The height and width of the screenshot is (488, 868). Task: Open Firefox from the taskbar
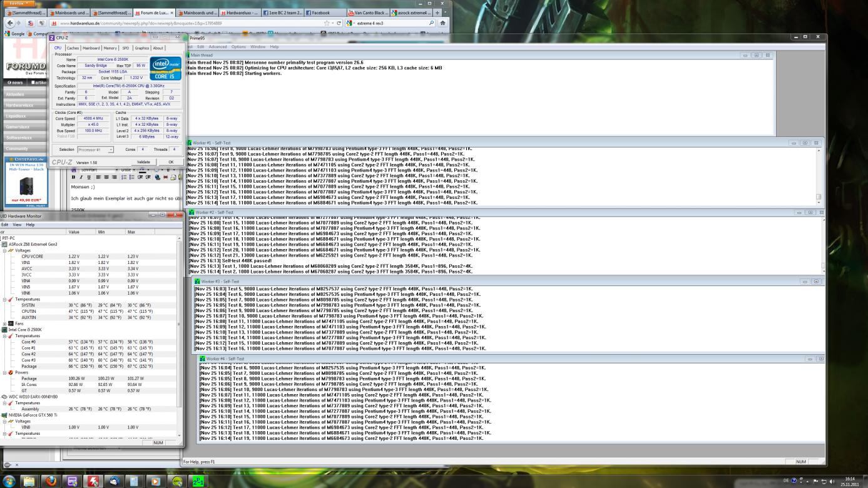(51, 481)
